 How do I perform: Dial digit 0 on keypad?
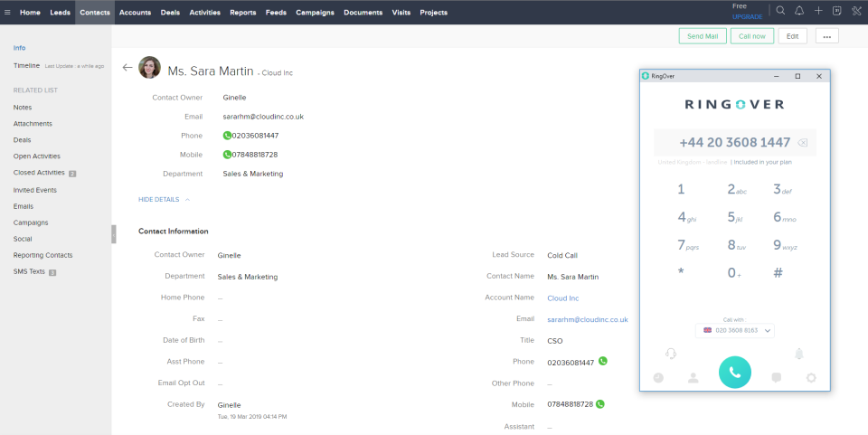(734, 272)
